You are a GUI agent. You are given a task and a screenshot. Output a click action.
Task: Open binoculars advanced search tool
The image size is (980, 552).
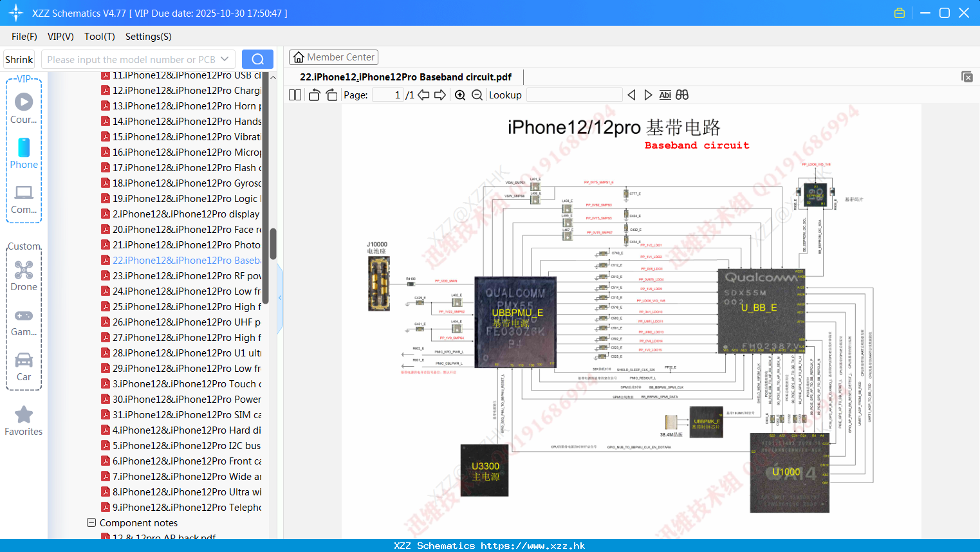(682, 95)
